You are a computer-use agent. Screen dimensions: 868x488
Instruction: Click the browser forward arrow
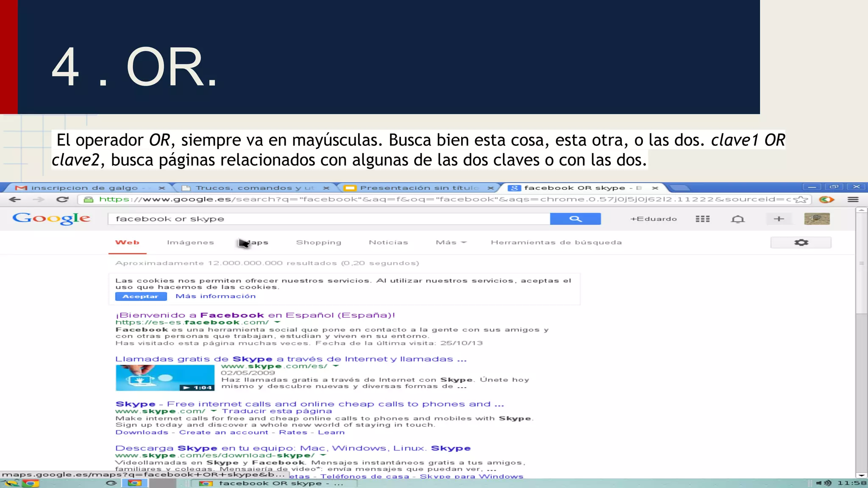39,200
